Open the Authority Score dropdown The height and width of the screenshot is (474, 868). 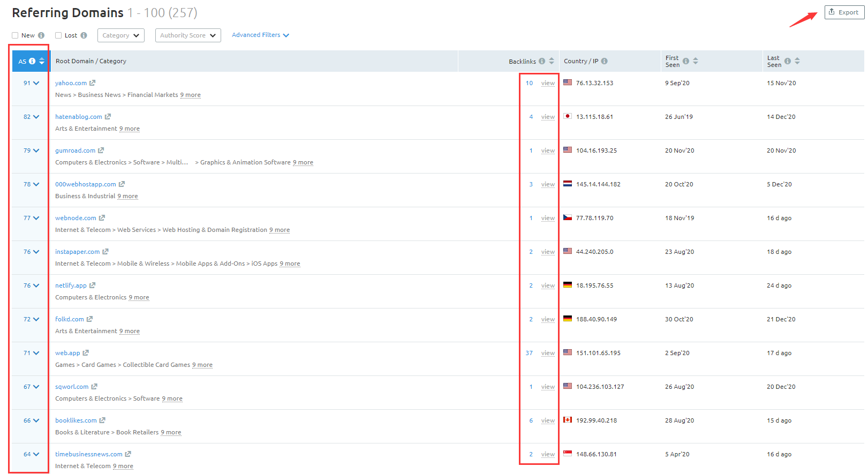[187, 35]
